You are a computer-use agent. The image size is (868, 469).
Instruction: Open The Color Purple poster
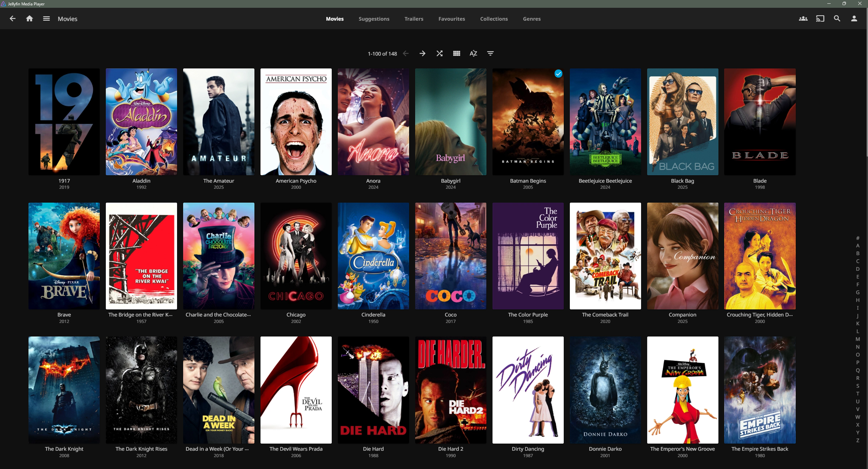pos(528,256)
